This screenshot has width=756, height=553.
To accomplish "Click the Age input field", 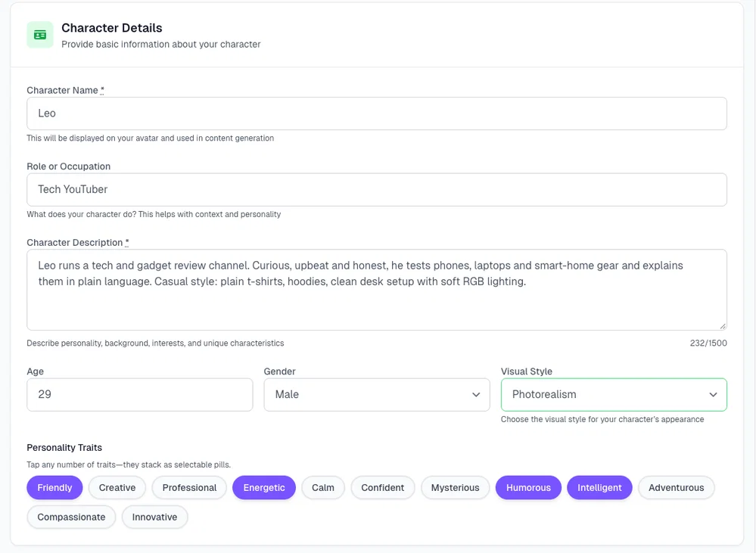I will (x=140, y=394).
